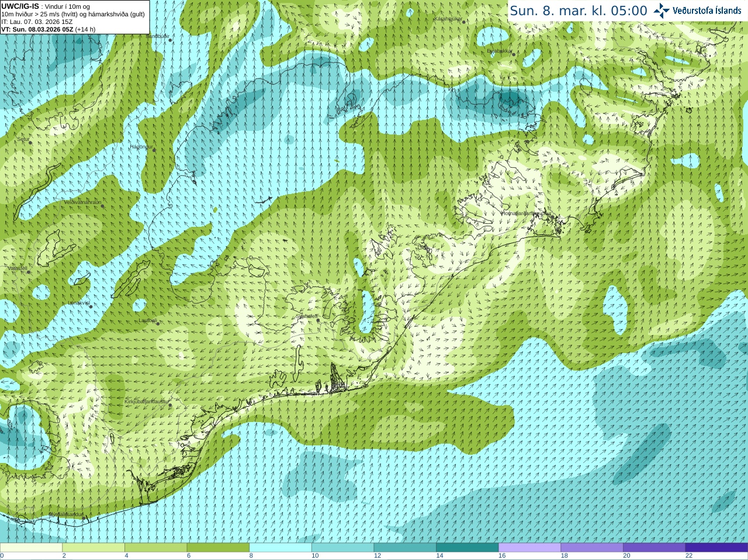The height and width of the screenshot is (560, 748).
Task: Click the legend tick value 14
Action: (439, 556)
